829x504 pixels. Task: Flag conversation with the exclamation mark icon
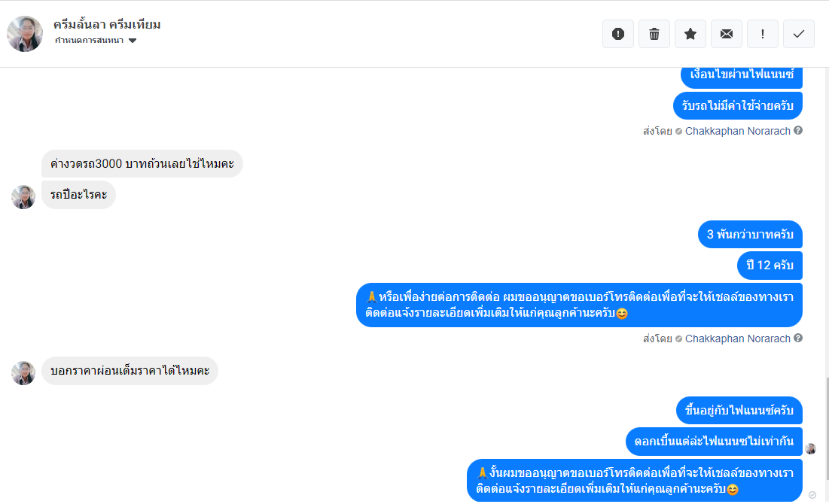763,34
